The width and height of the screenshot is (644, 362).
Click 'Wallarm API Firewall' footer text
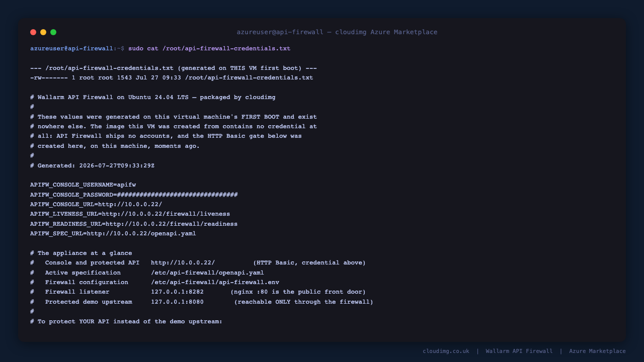519,351
